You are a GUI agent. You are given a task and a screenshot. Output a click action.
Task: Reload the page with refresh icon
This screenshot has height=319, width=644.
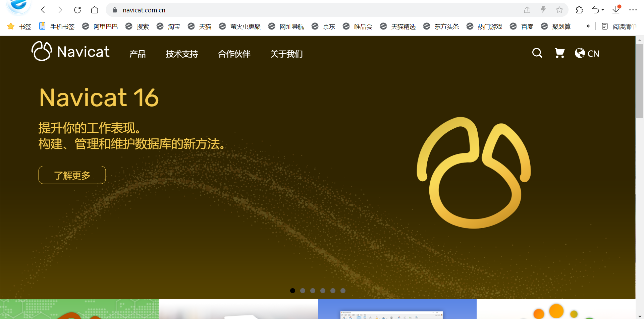click(77, 10)
